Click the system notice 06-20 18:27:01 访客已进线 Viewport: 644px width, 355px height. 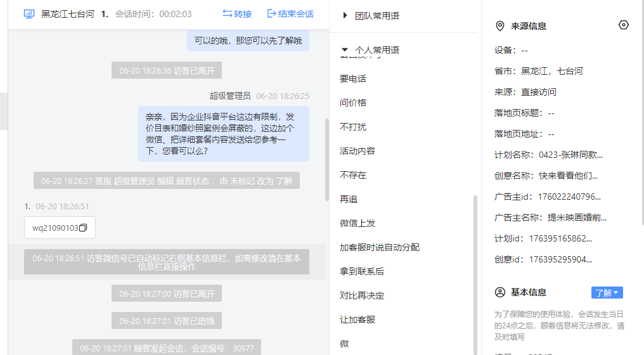coord(167,321)
